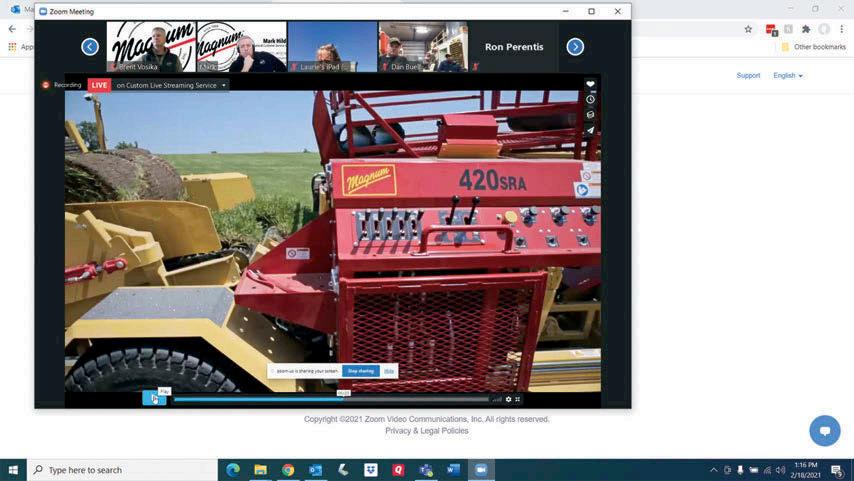Play the video with play button
Screen dimensions: 854x481
(x=154, y=398)
